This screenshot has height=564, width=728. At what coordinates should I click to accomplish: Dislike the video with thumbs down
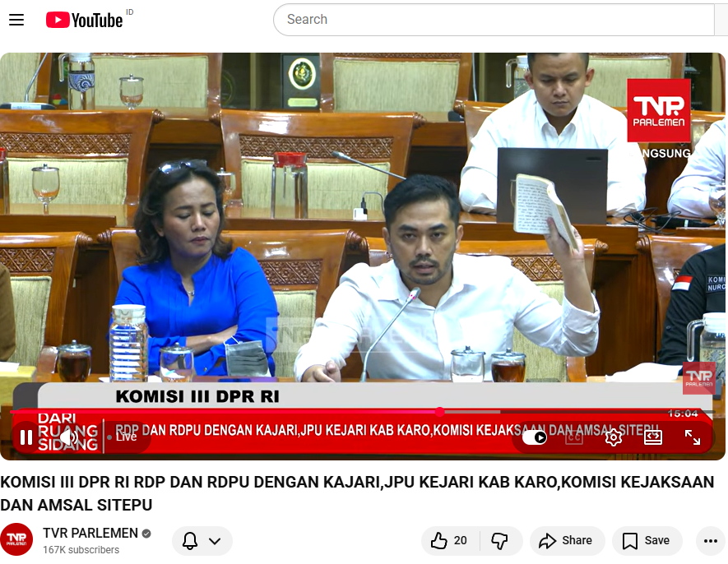500,540
